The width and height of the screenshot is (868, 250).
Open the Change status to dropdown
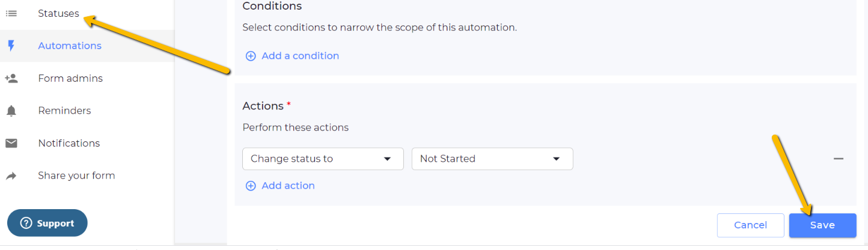323,159
